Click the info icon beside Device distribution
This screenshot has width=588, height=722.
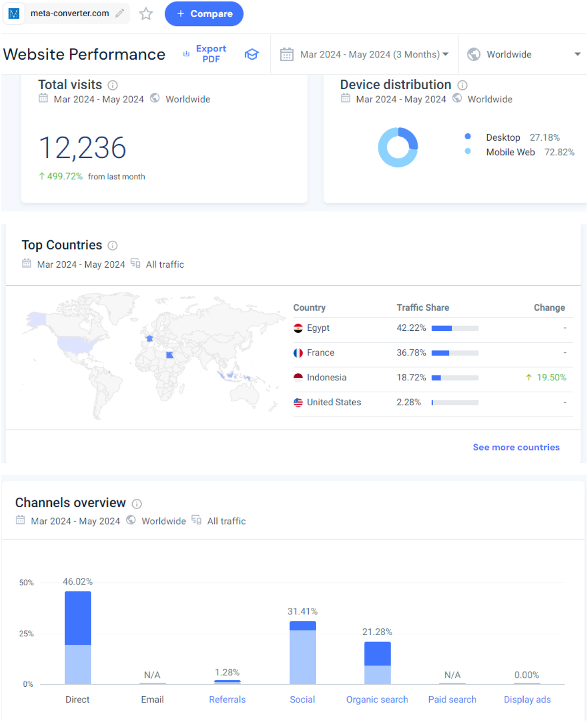[462, 85]
